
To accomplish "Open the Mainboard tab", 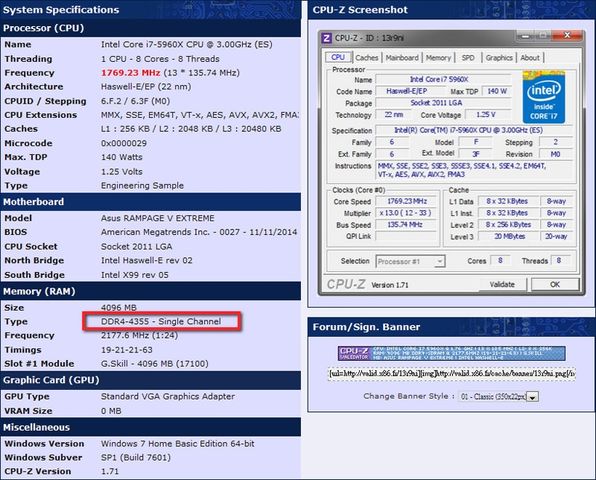I will 402,58.
